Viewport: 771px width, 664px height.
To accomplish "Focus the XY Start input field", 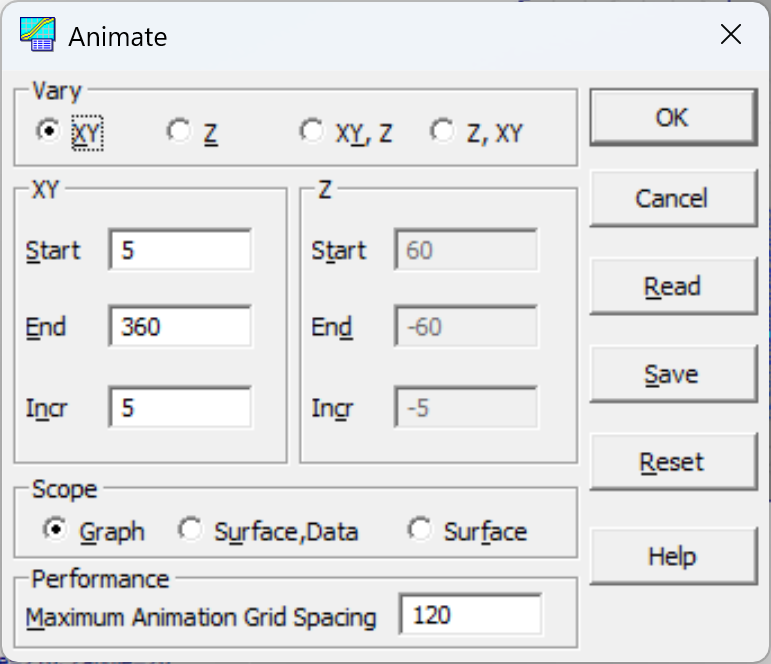I will 180,250.
